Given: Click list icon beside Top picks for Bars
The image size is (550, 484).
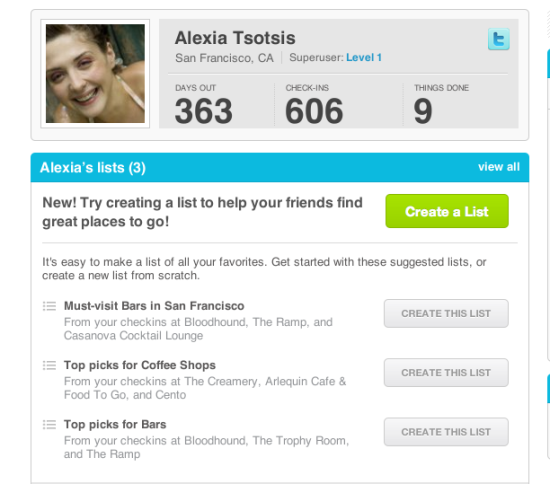Looking at the screenshot, I should coord(49,425).
